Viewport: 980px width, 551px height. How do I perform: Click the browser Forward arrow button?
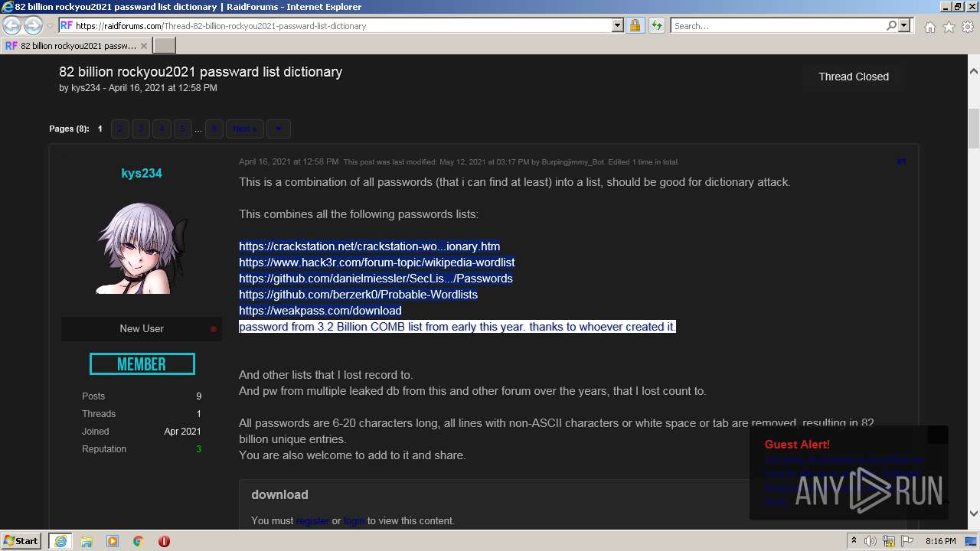(33, 25)
